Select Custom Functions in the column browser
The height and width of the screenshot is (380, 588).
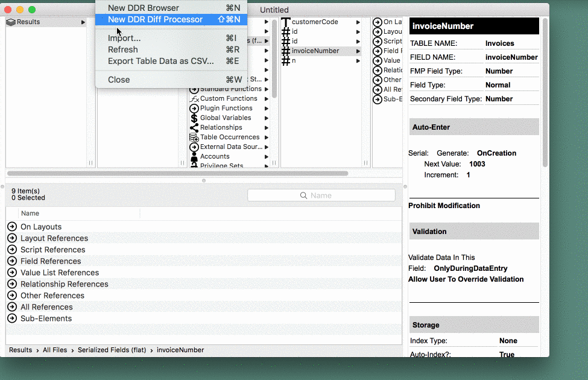point(229,98)
